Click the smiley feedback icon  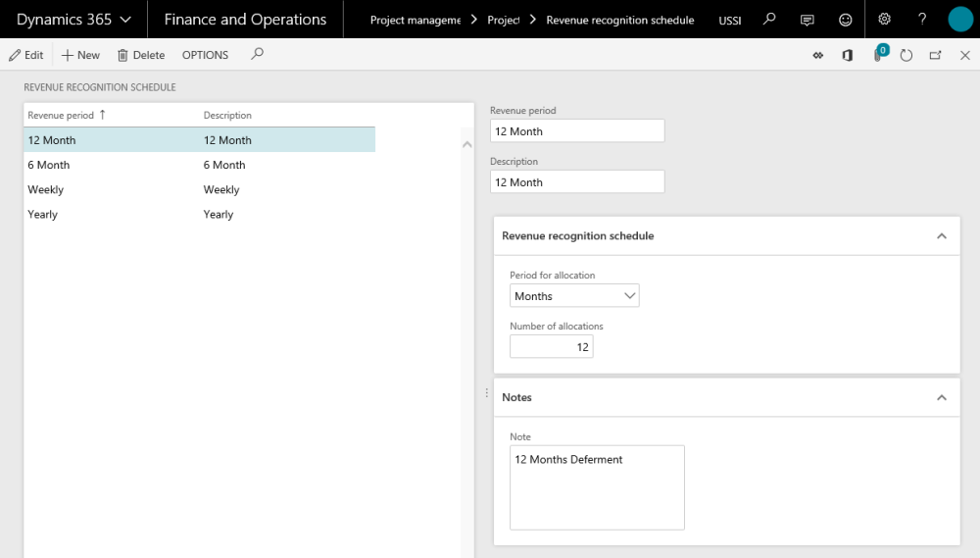846,20
